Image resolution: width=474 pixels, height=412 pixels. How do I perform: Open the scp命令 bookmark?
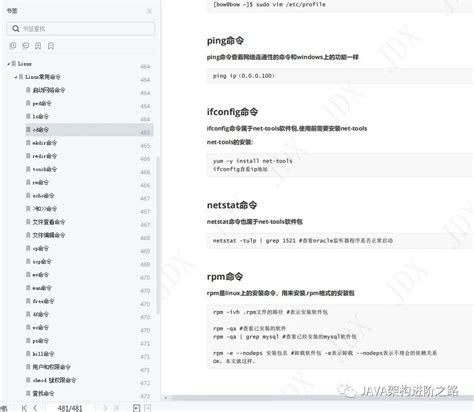(x=42, y=262)
